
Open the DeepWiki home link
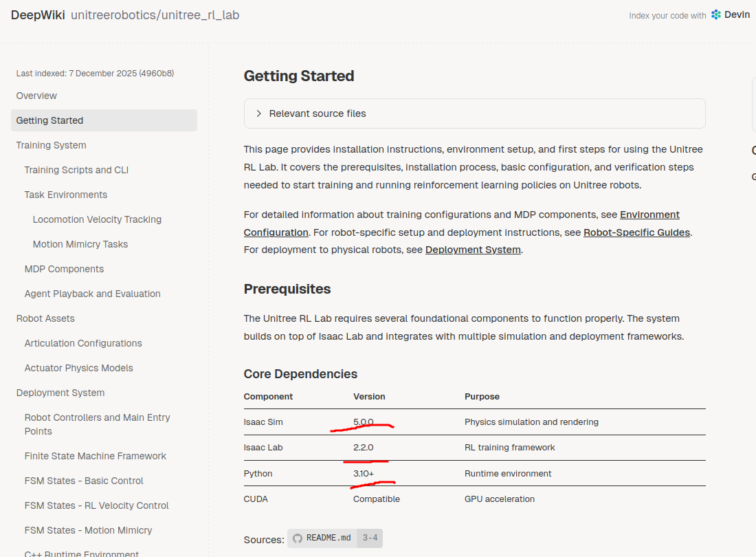point(38,15)
